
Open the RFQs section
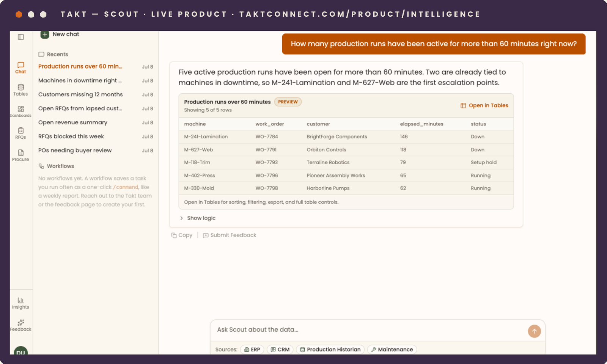pyautogui.click(x=21, y=133)
